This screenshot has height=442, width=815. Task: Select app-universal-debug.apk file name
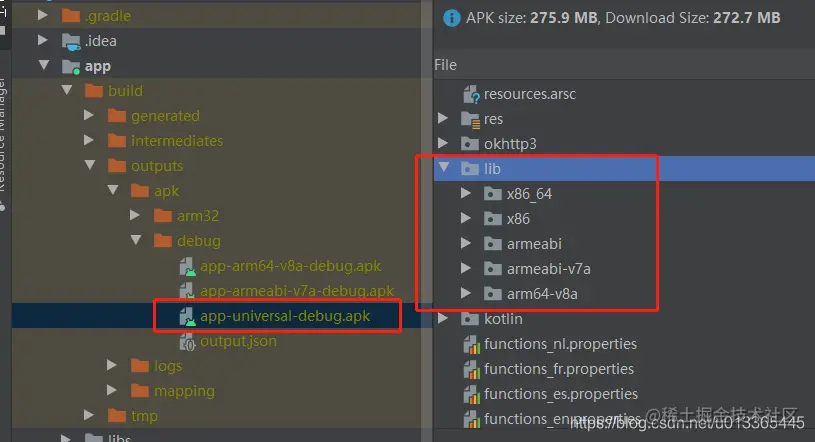pyautogui.click(x=285, y=316)
